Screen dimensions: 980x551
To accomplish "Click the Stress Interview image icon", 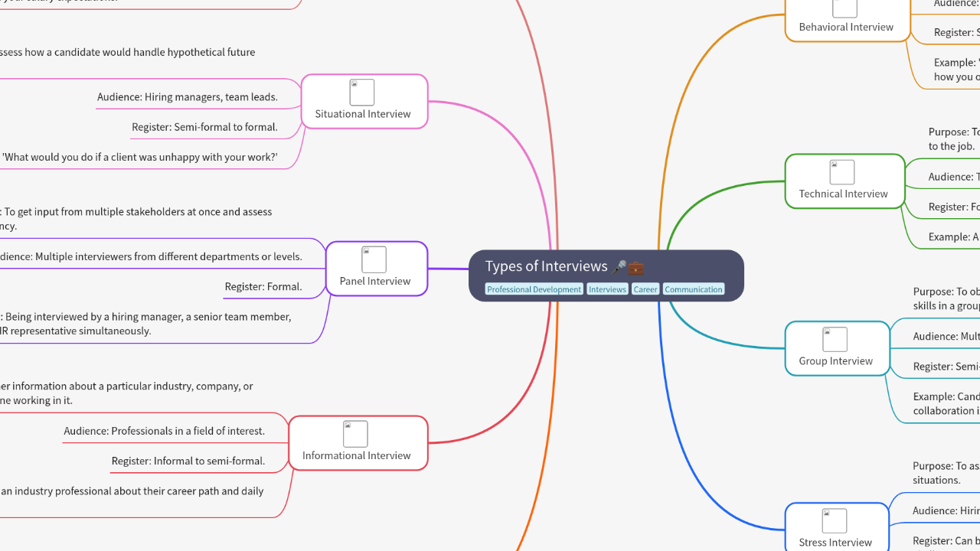I will coord(835,520).
